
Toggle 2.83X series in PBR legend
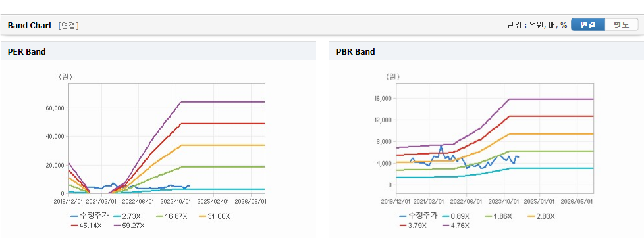(x=541, y=216)
